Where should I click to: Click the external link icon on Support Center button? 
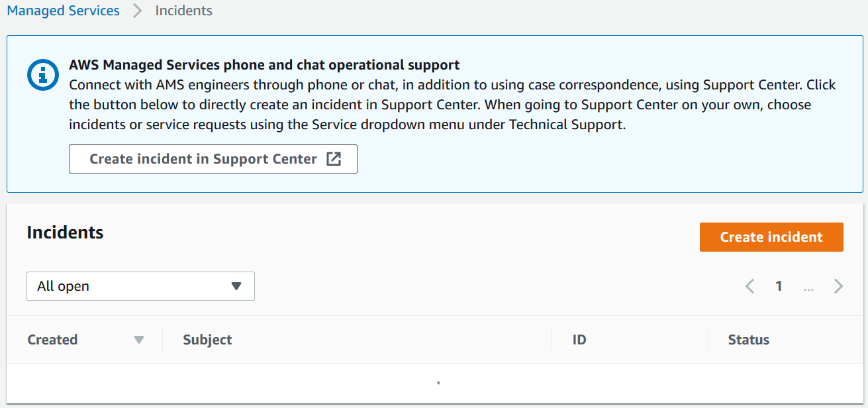[335, 158]
